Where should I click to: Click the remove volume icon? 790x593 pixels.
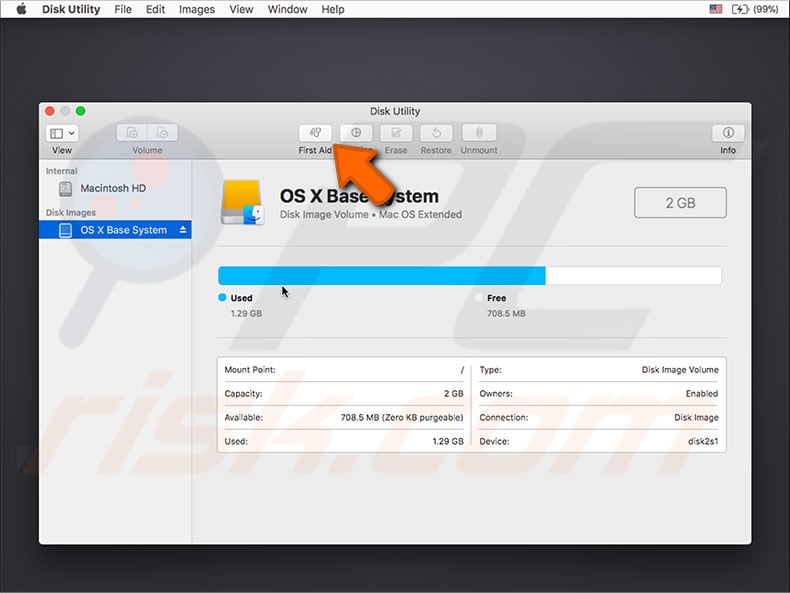click(x=162, y=133)
